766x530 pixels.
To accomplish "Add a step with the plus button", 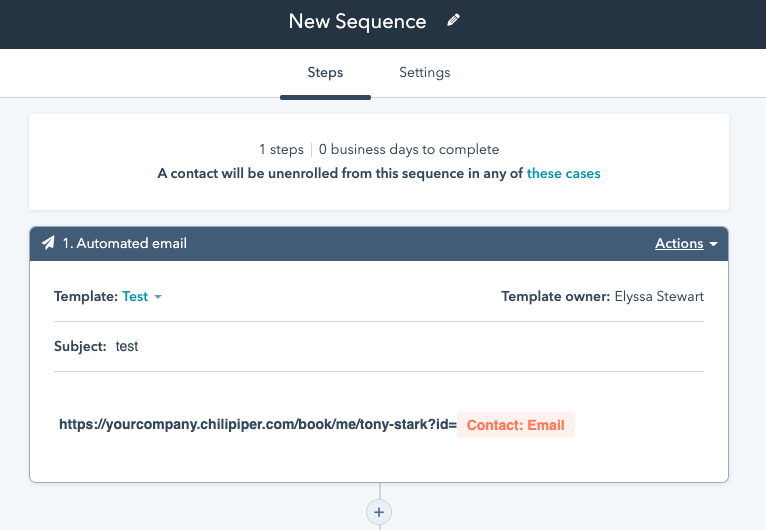I will coord(379,512).
